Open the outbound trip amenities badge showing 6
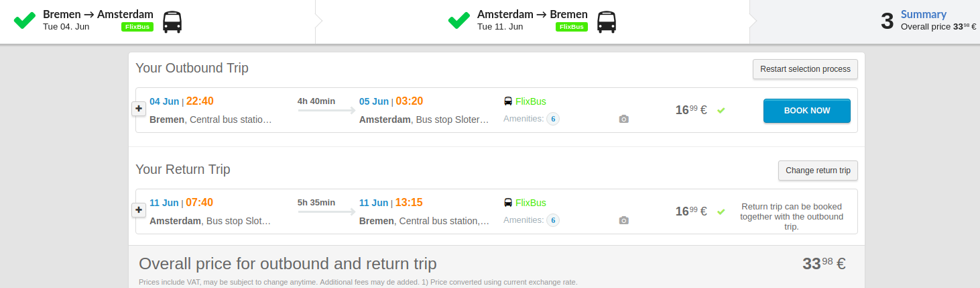 [553, 119]
